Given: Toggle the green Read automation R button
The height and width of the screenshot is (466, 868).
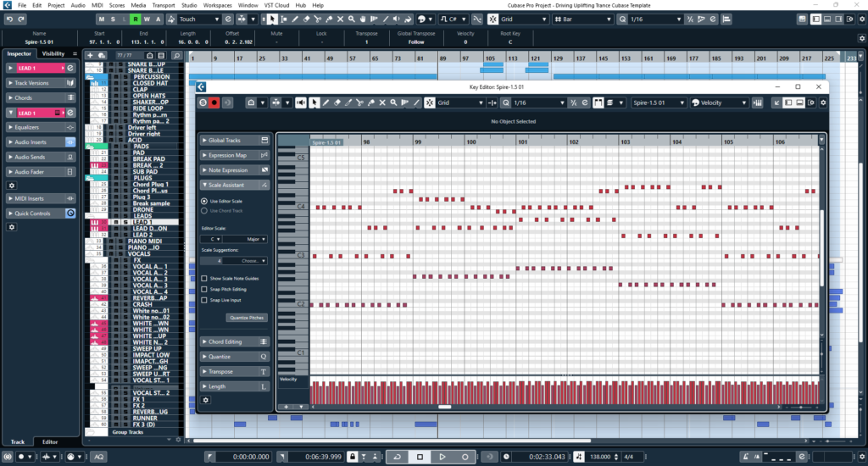Looking at the screenshot, I should (135, 19).
